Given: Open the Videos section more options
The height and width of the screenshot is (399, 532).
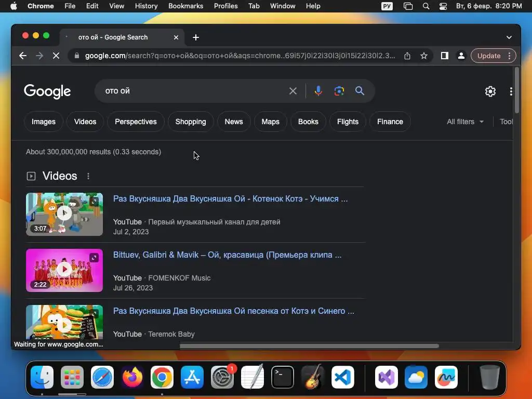Looking at the screenshot, I should click(88, 176).
